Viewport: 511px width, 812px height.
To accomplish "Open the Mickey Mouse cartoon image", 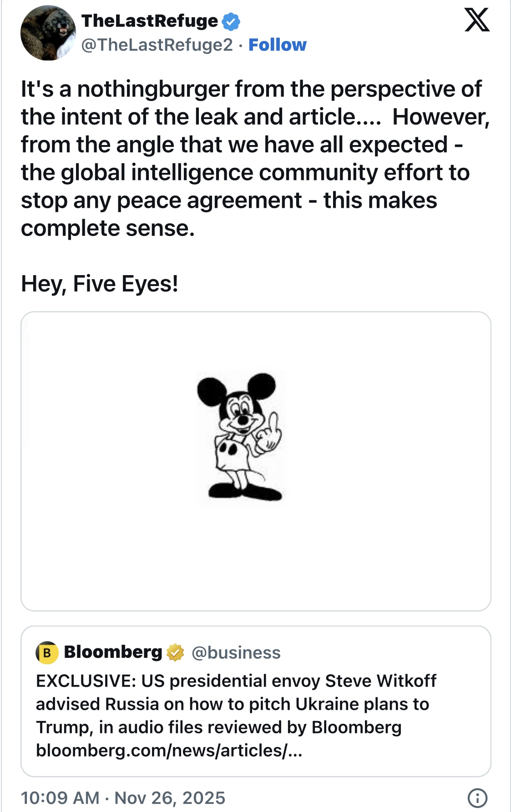I will tap(239, 437).
